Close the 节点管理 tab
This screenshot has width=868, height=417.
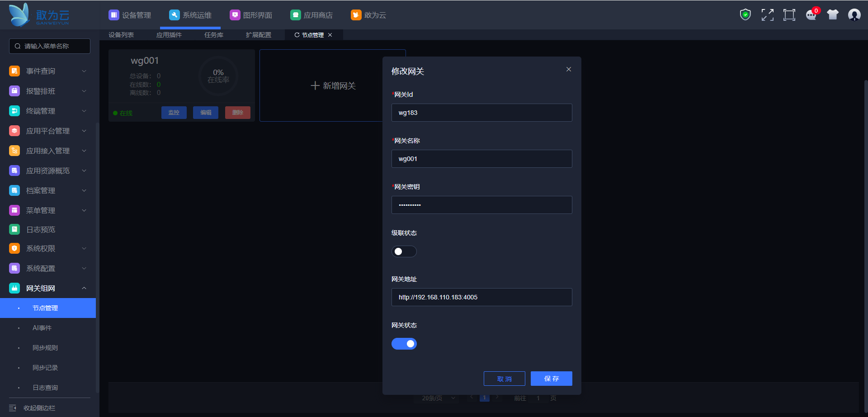pos(330,35)
